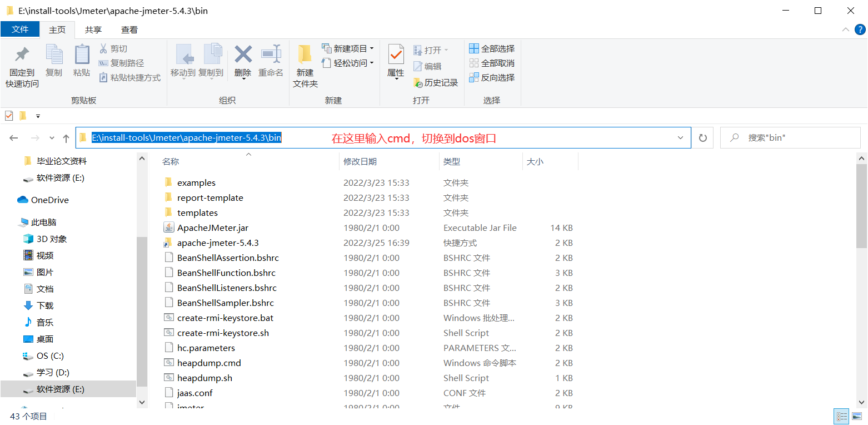Go back with the back arrow

pyautogui.click(x=14, y=138)
